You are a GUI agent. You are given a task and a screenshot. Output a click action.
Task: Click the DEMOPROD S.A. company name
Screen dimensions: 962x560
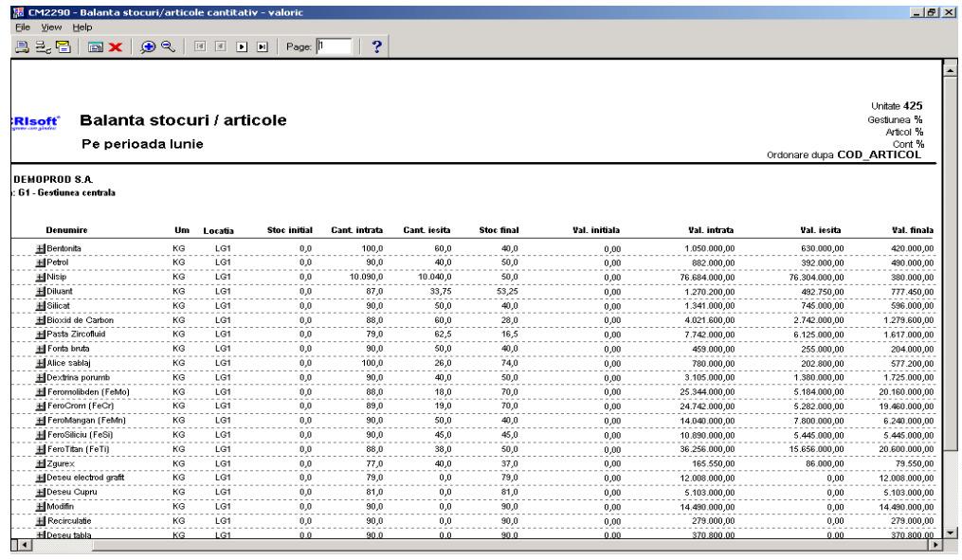click(x=53, y=180)
